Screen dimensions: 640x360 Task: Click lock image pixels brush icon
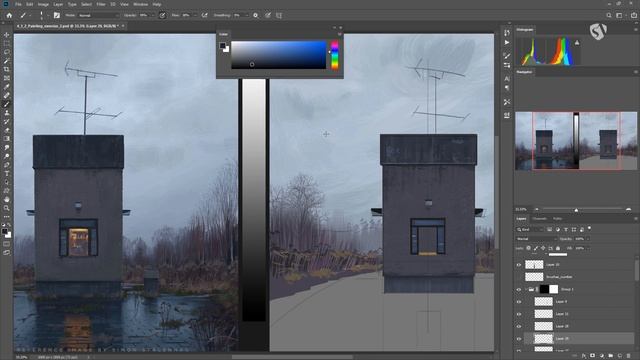(536, 248)
